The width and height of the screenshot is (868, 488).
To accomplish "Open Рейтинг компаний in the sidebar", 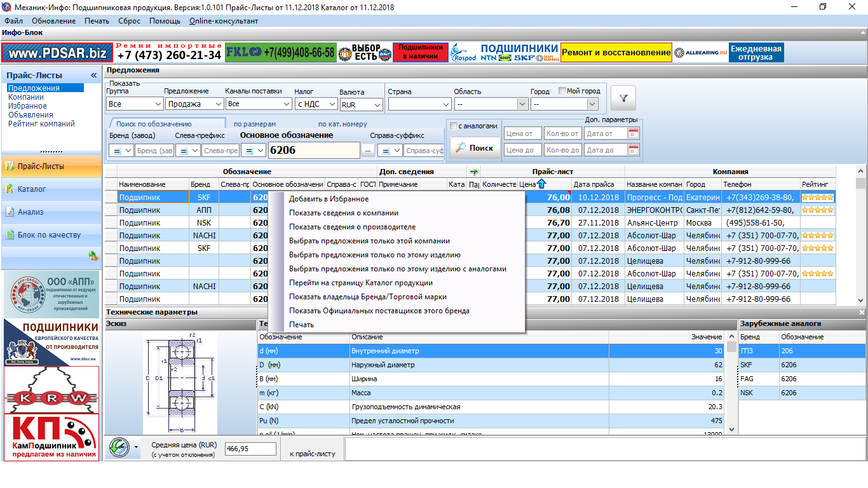I will pyautogui.click(x=41, y=124).
